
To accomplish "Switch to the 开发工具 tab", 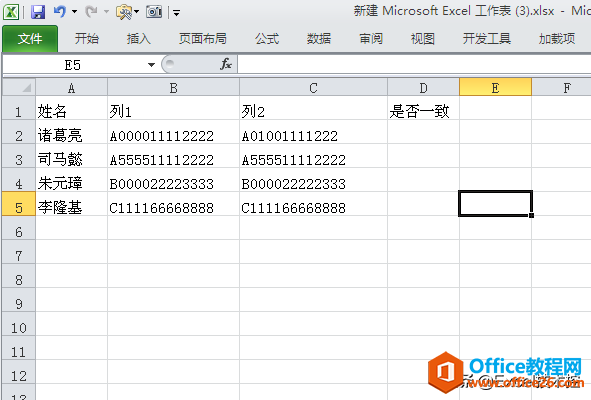I will pos(487,38).
